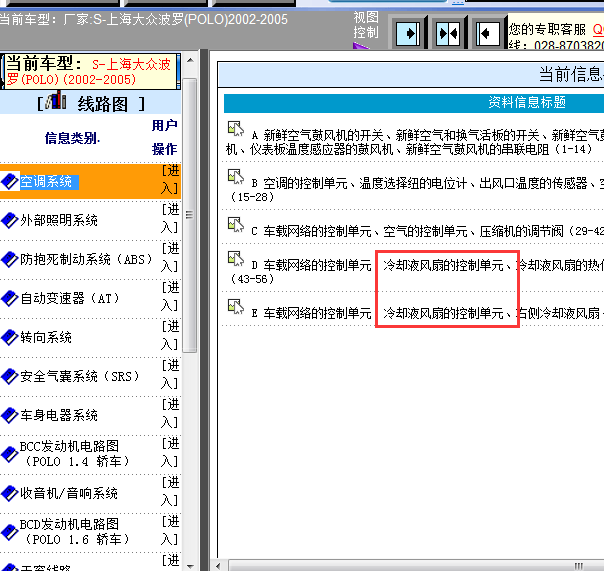Viewport: 604px width, 571px height.
Task: Click the 视图控制 label
Action: pyautogui.click(x=366, y=25)
